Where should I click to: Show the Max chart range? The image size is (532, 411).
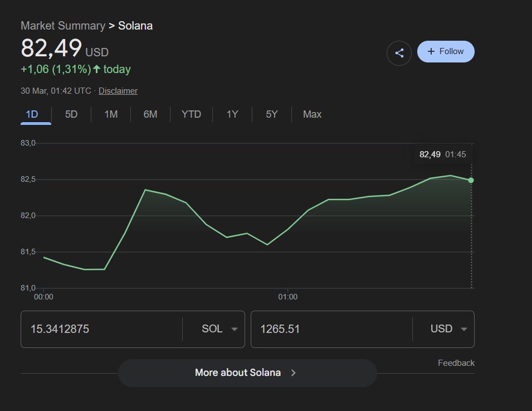(x=312, y=114)
